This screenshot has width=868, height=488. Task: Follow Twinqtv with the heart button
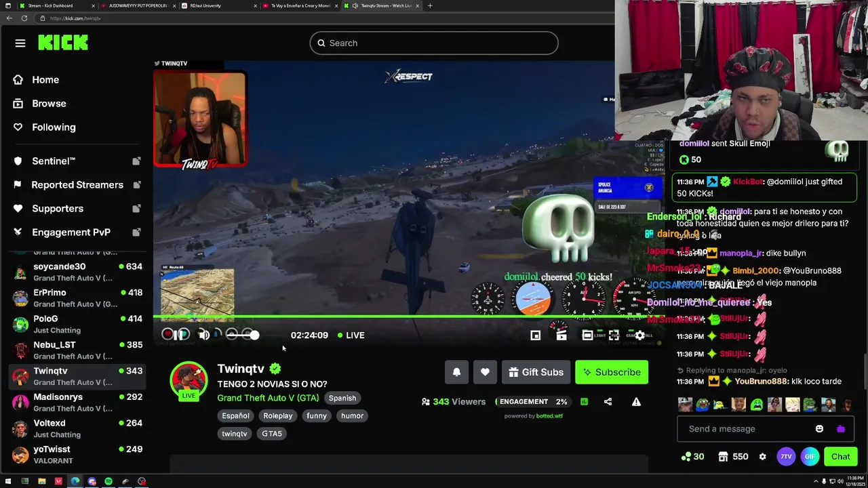485,372
